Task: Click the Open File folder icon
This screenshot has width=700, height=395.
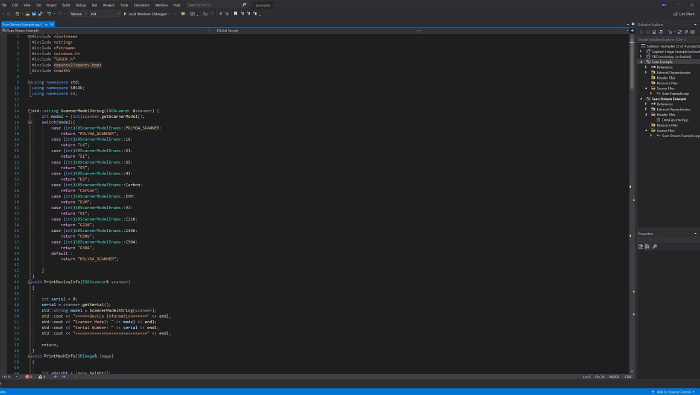Action: [x=27, y=14]
